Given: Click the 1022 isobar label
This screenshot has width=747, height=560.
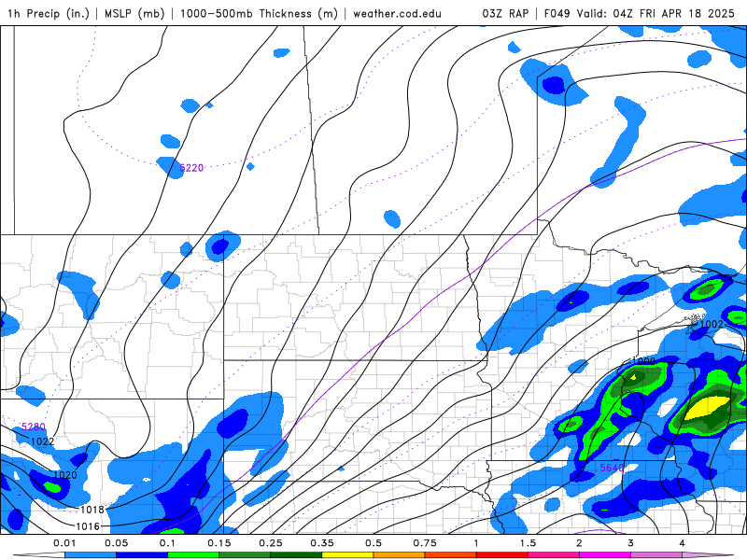Looking at the screenshot, I should pos(42,441).
